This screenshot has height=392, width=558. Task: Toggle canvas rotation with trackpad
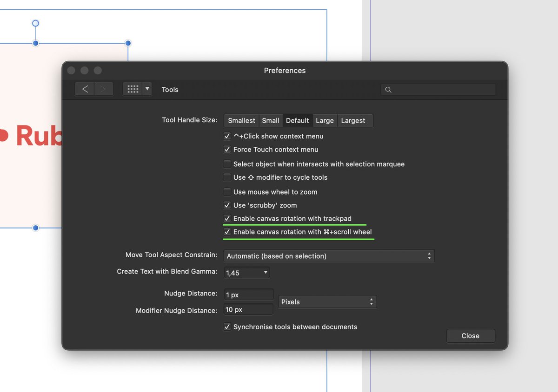[227, 219]
